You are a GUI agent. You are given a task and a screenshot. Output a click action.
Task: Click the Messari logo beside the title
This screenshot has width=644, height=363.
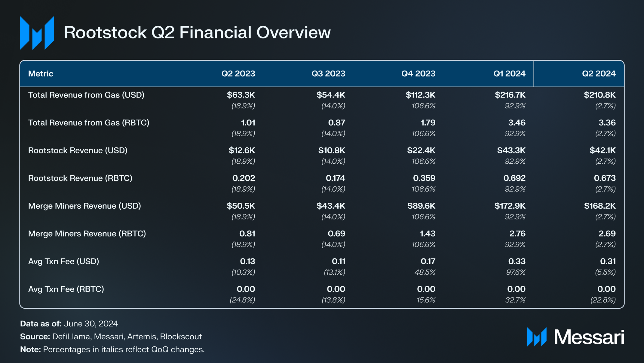click(x=37, y=33)
